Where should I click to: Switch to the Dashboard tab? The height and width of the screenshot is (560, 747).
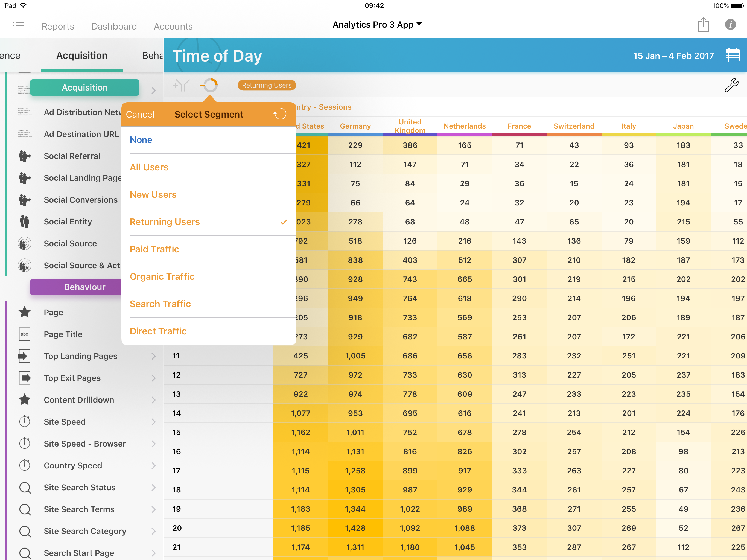pos(114,26)
